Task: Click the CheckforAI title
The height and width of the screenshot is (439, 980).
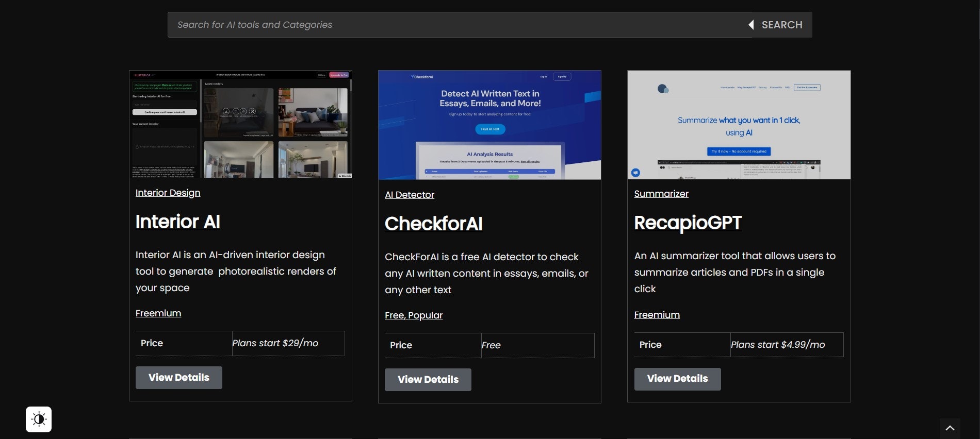Action: tap(434, 224)
